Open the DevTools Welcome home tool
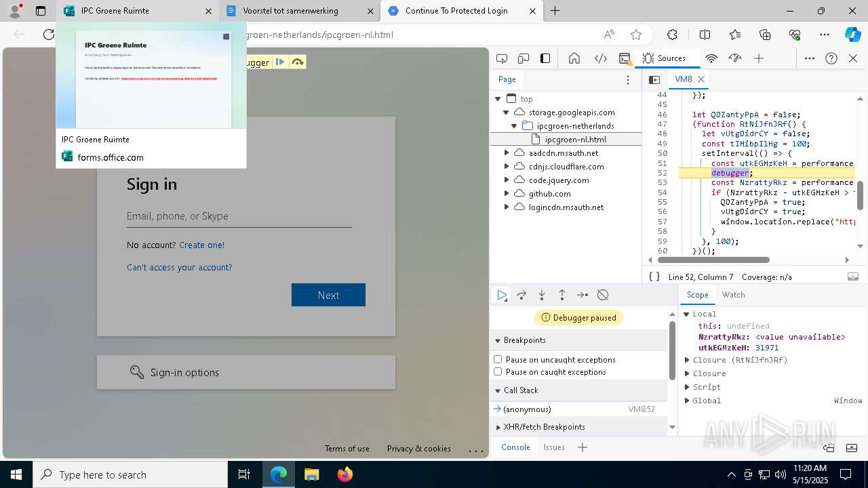868x488 pixels. pyautogui.click(x=574, y=58)
